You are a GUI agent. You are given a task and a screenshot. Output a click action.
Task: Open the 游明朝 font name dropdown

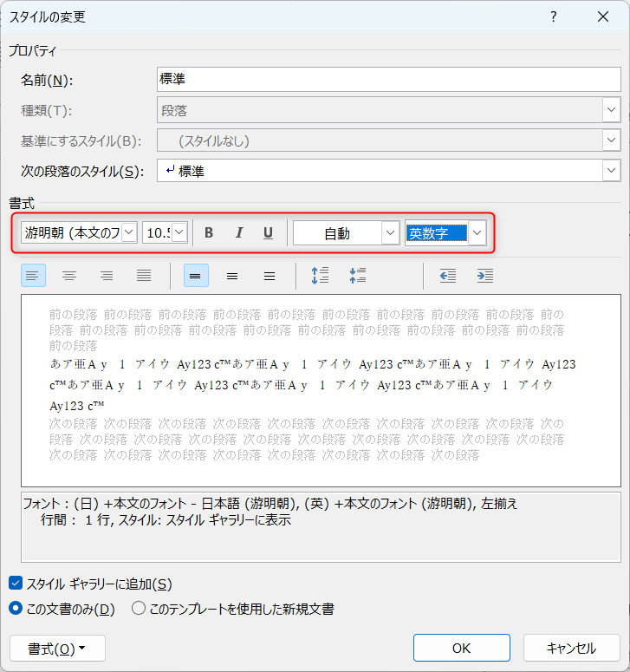click(129, 233)
